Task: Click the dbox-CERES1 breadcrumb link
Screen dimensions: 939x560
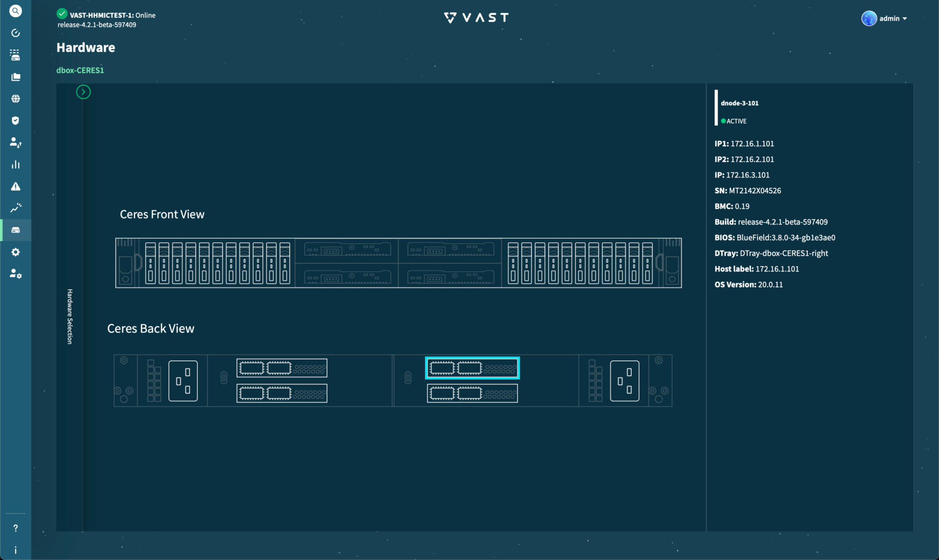Action: click(x=80, y=70)
